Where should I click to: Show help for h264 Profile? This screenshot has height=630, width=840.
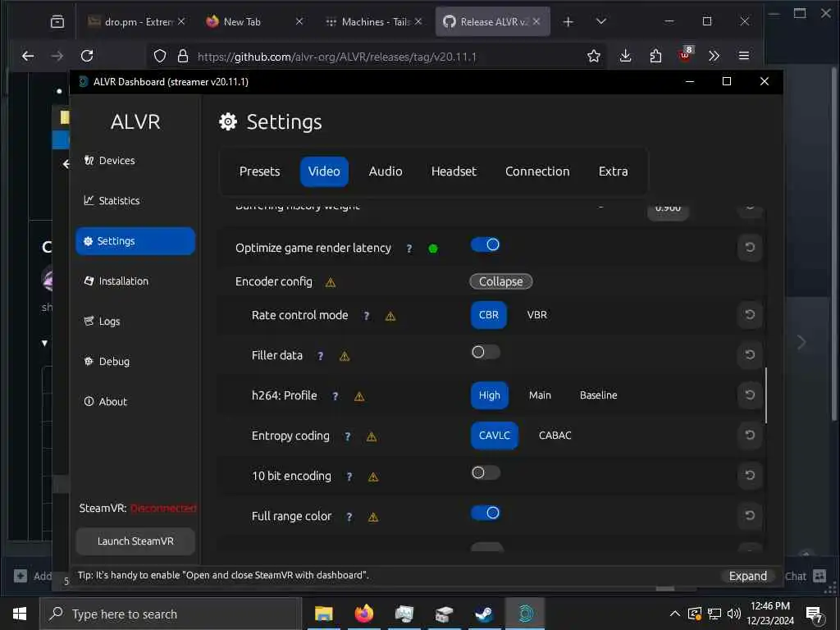click(x=336, y=396)
